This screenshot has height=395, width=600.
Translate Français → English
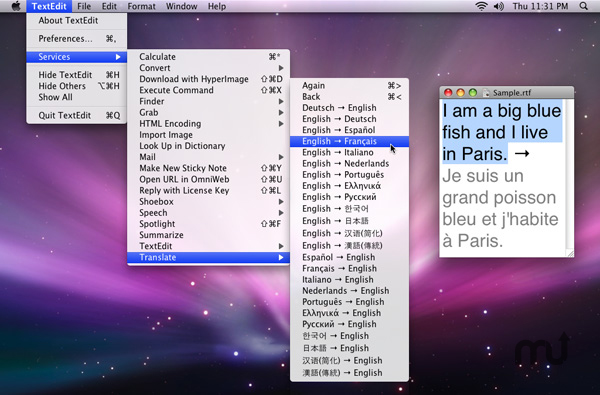[x=349, y=268]
